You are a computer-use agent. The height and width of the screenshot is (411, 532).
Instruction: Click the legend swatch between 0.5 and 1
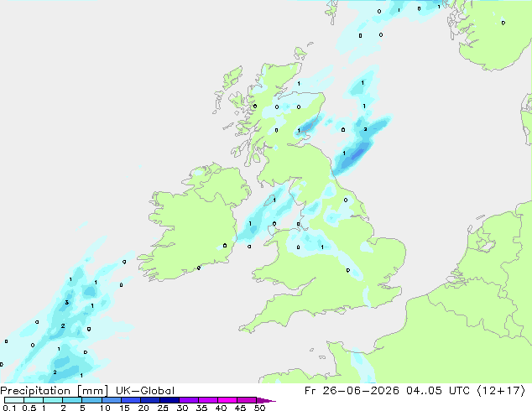click(x=34, y=400)
